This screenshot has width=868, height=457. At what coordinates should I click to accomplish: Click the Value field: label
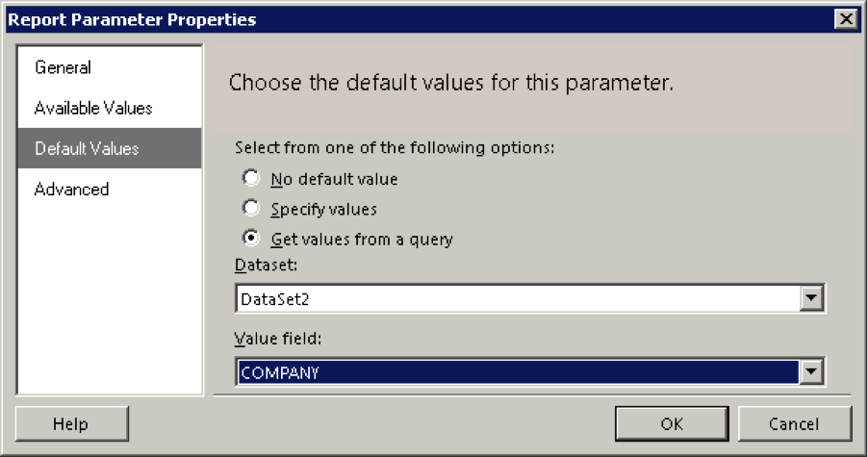coord(277,339)
